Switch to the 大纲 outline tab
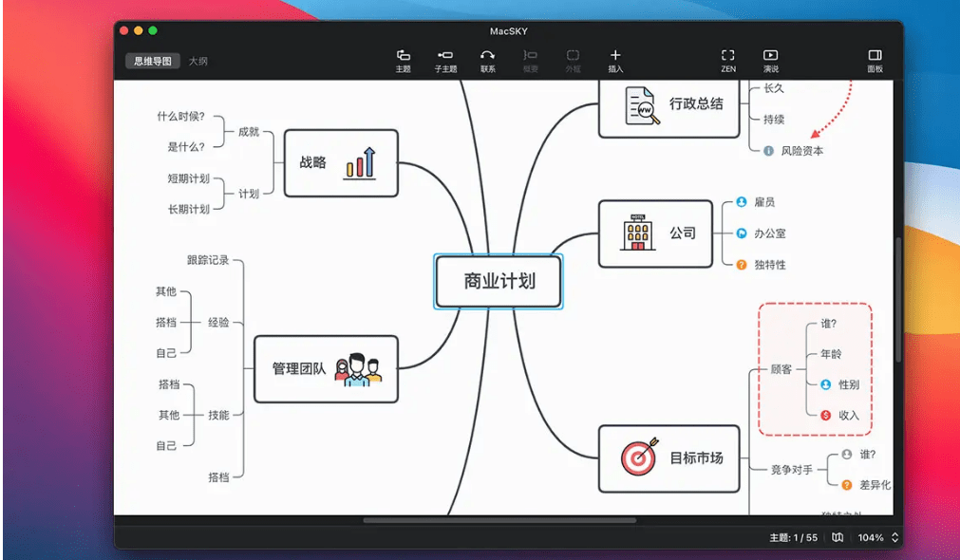The width and height of the screenshot is (960, 560). (198, 61)
